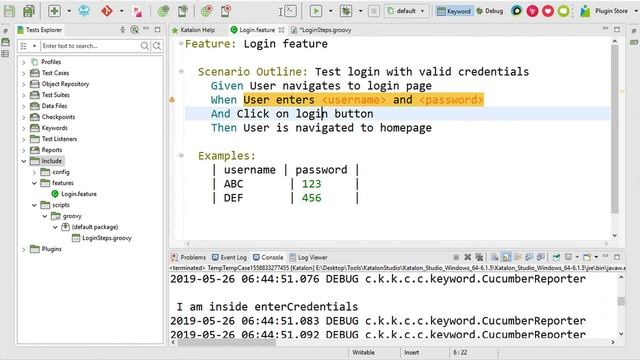Click the command builder terminal icon
The image size is (640, 360).
(x=290, y=11)
